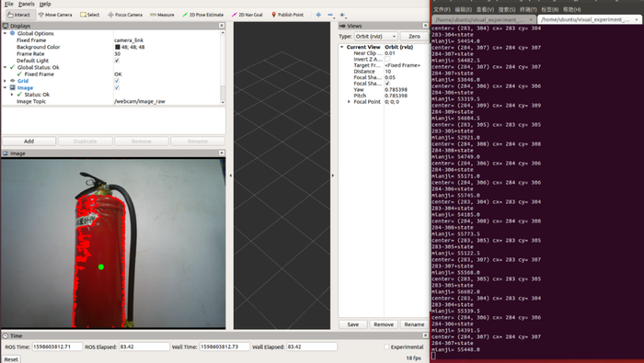
Task: Toggle the Image display checkbox
Action: 117,87
